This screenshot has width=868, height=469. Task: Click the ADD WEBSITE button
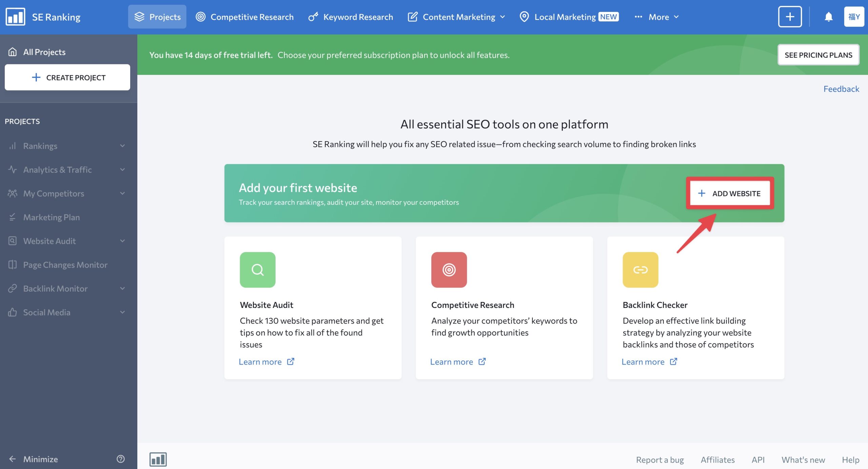(x=730, y=193)
